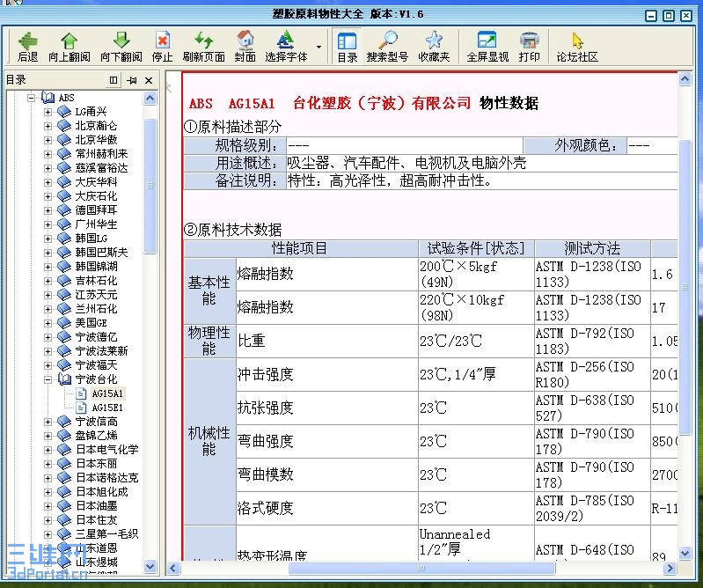Select 吉林石化 in the tree
703x588 pixels.
pyautogui.click(x=96, y=281)
